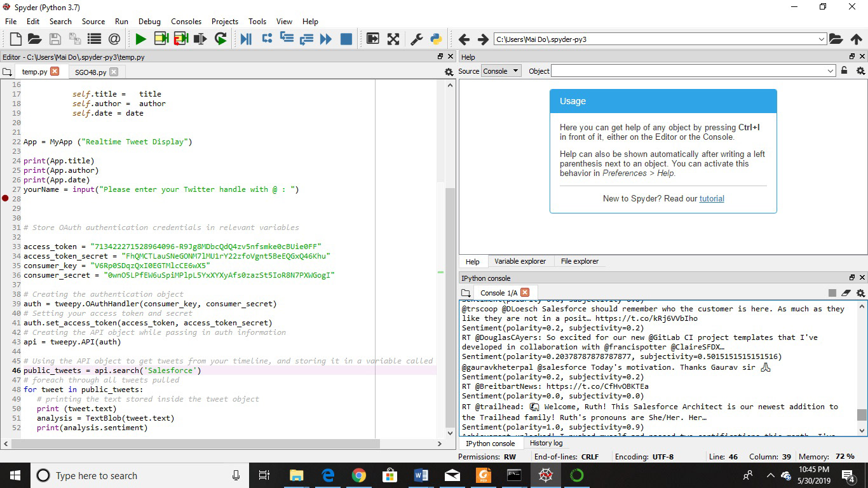Screen dimensions: 868x488
Task: Browse for a working directory
Action: point(836,39)
